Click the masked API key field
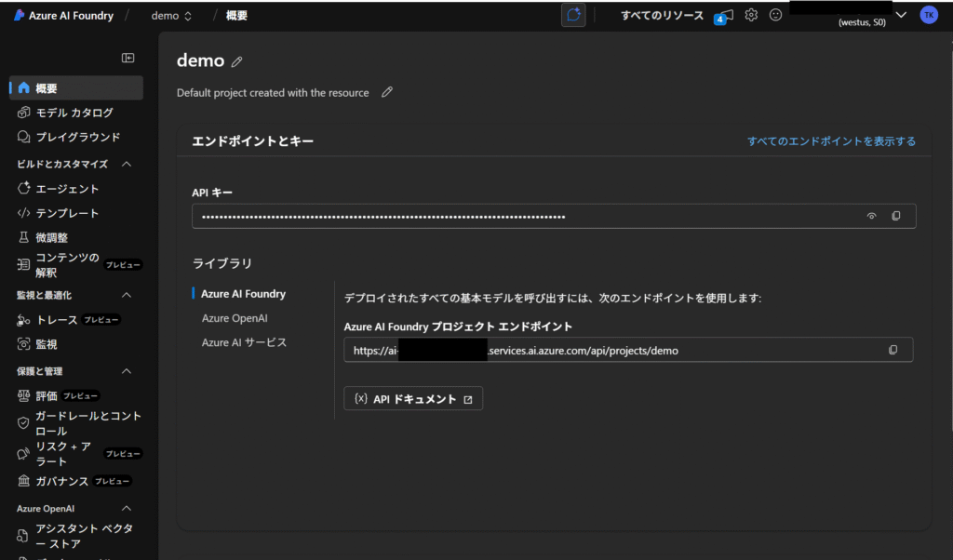Viewport: 953px width, 560px height. tap(554, 216)
